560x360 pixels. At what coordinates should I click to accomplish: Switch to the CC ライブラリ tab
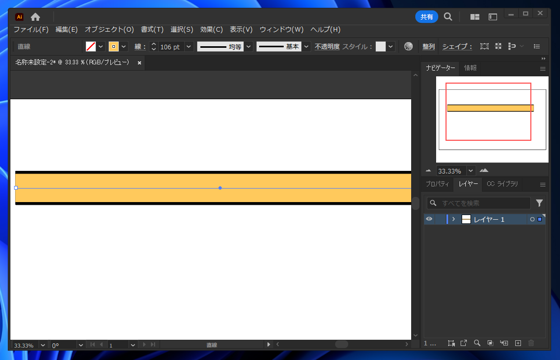502,184
